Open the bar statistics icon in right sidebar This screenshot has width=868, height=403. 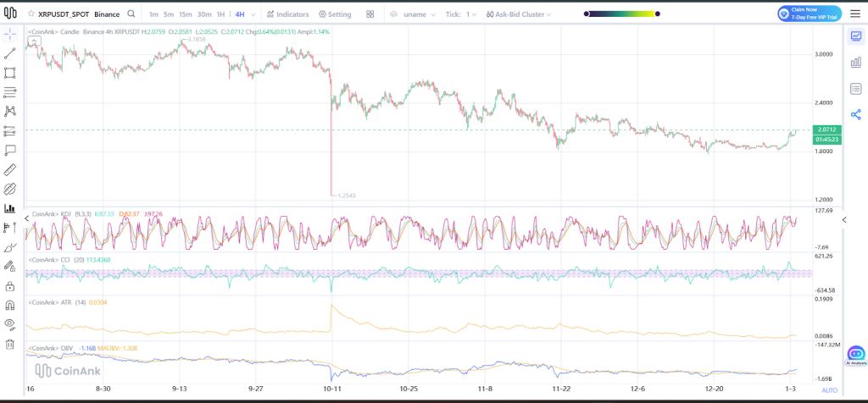[856, 62]
